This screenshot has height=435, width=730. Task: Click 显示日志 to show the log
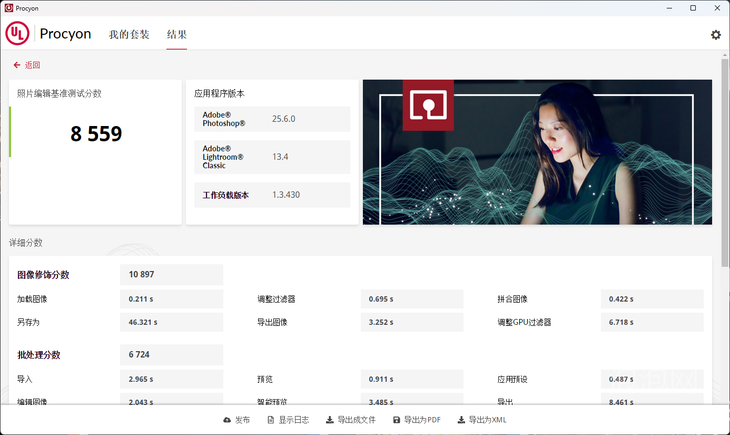[285, 420]
